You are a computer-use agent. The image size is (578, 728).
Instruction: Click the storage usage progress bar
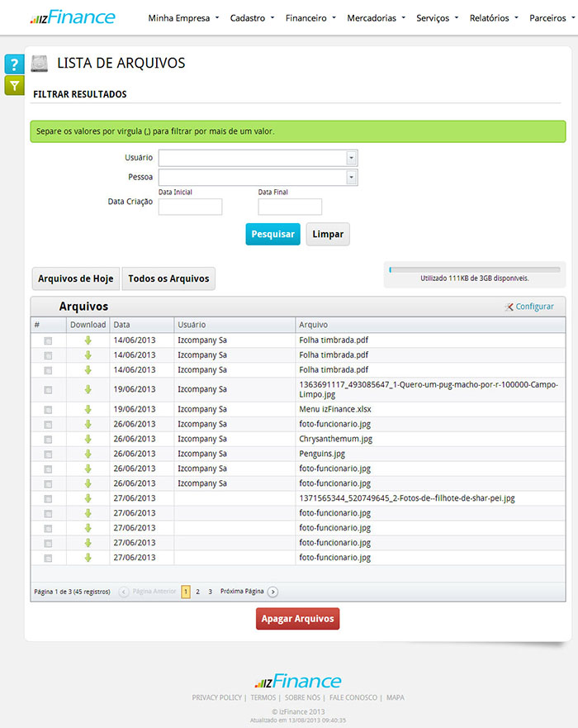tap(474, 269)
